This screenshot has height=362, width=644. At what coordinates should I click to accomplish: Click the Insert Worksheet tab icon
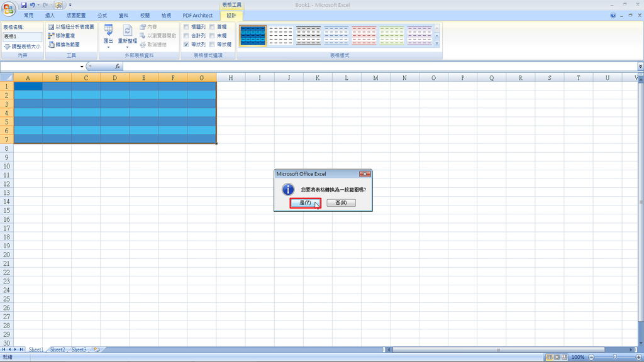coord(96,349)
